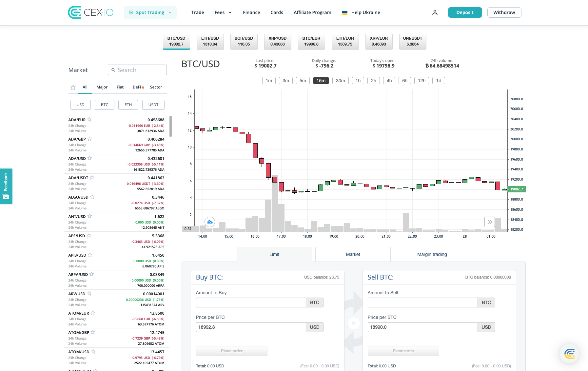Filter markets by BTC
The width and height of the screenshot is (588, 371).
tap(105, 105)
